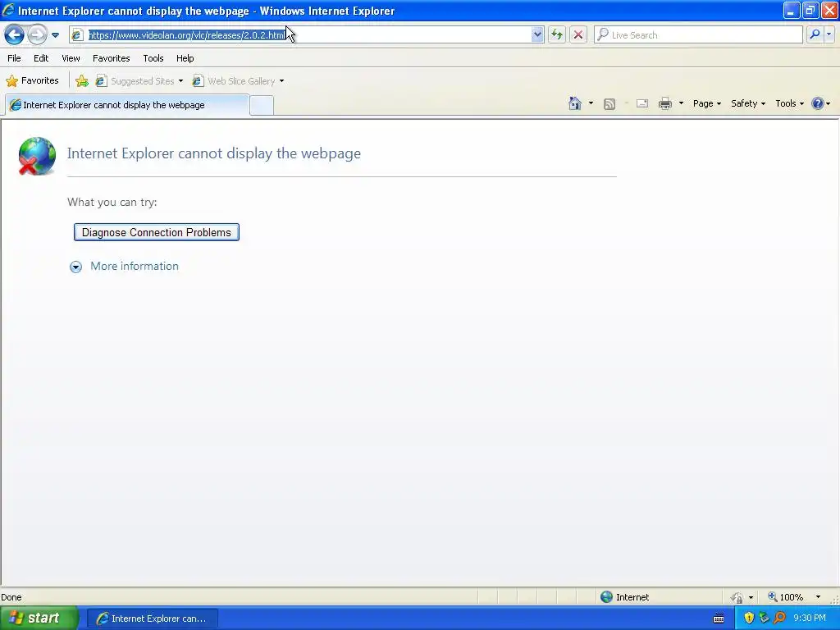Click the keyboard icon in system tray
840x630 pixels.
(719, 619)
